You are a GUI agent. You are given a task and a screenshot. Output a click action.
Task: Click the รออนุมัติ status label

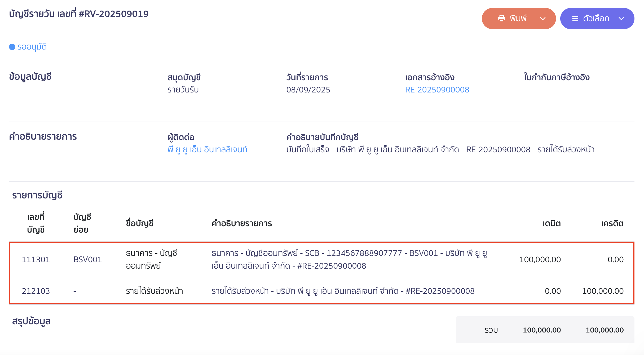[32, 47]
